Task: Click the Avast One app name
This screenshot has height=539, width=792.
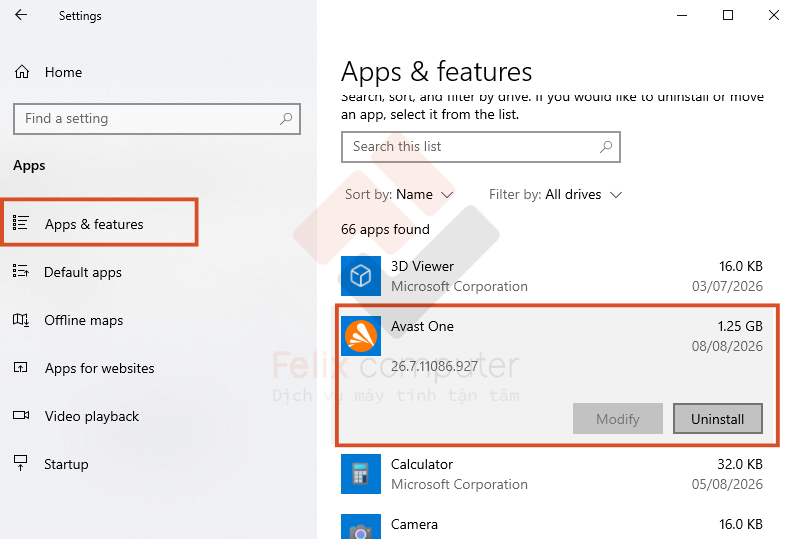Action: click(x=422, y=326)
